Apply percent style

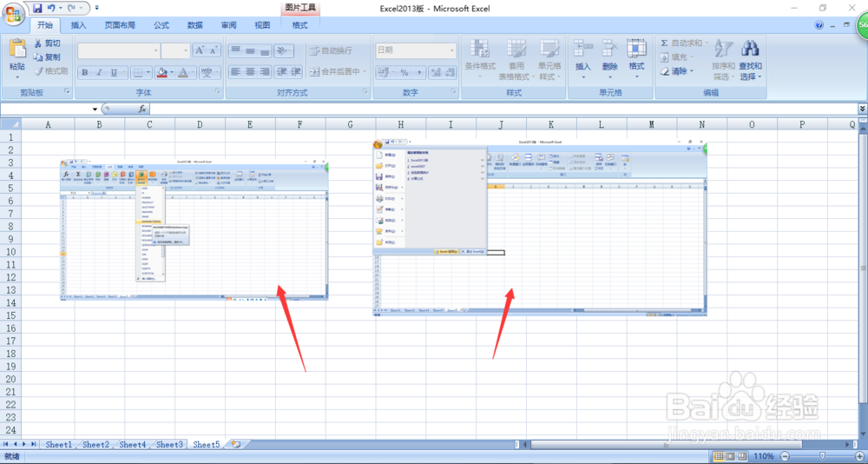(404, 72)
